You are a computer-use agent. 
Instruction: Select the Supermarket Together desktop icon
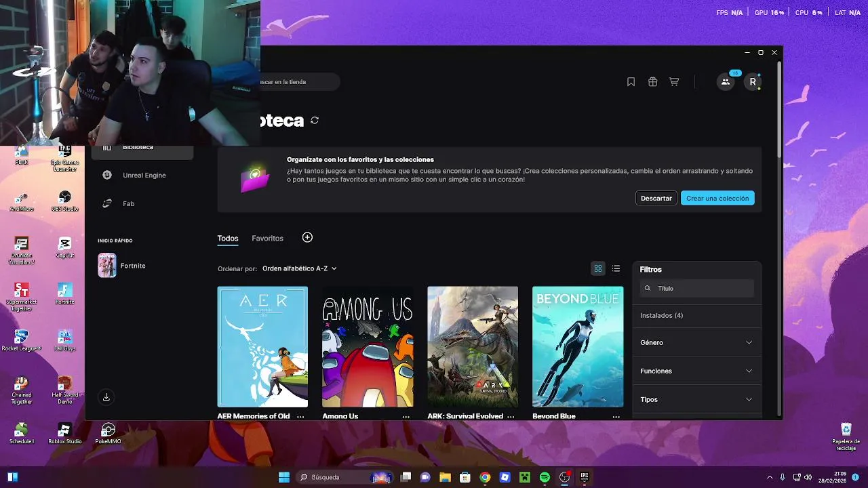[21, 297]
